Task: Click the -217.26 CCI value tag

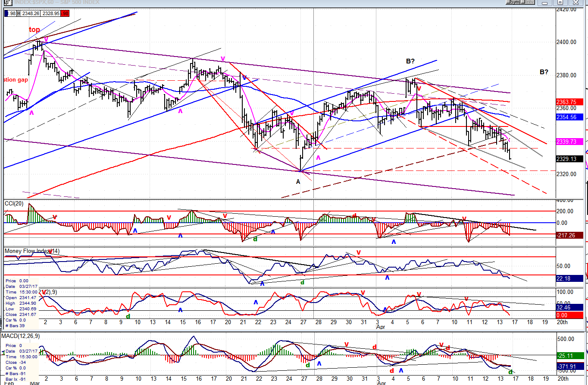Action: click(569, 235)
